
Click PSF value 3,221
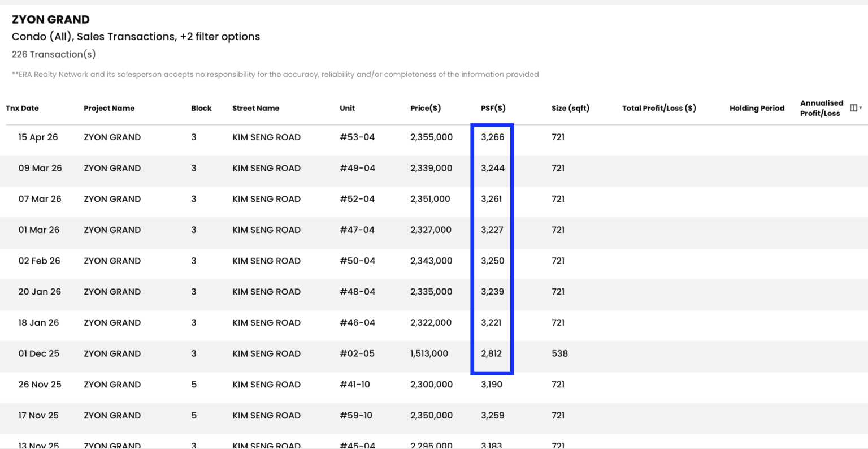491,322
